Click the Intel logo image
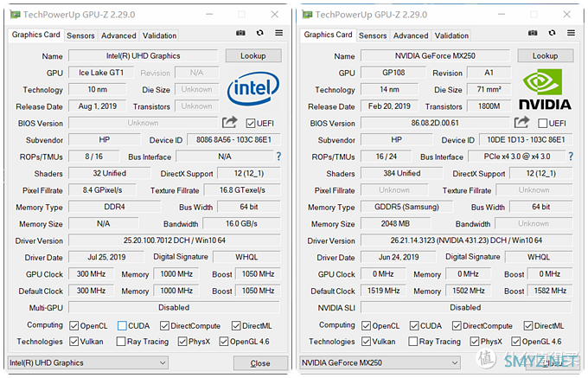The image size is (588, 378). tap(253, 88)
